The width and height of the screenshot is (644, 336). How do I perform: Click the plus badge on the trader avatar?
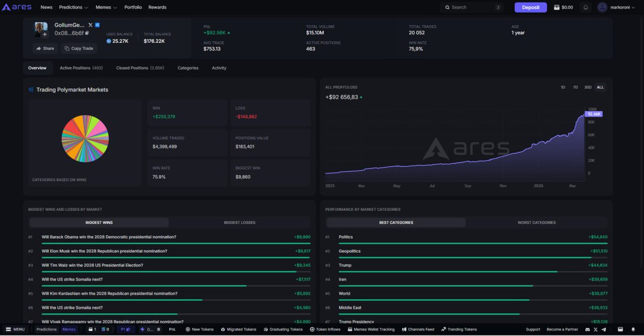(x=45, y=34)
